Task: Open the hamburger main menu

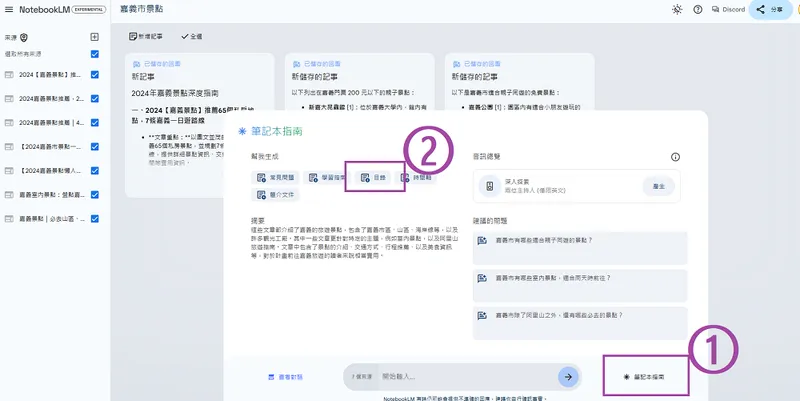Action: click(x=9, y=10)
